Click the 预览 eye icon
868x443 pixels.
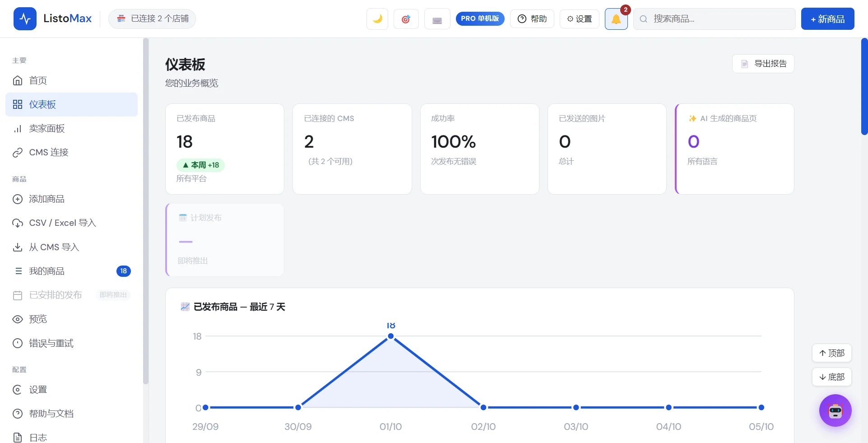(18, 319)
